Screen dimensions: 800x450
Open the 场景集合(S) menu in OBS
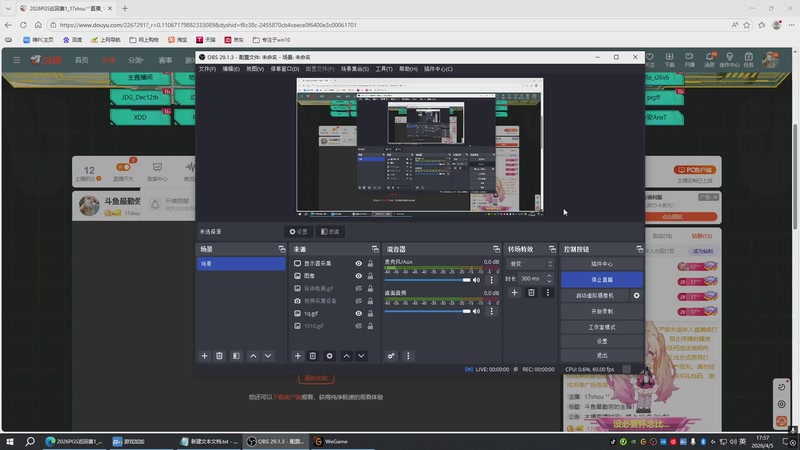coord(355,69)
